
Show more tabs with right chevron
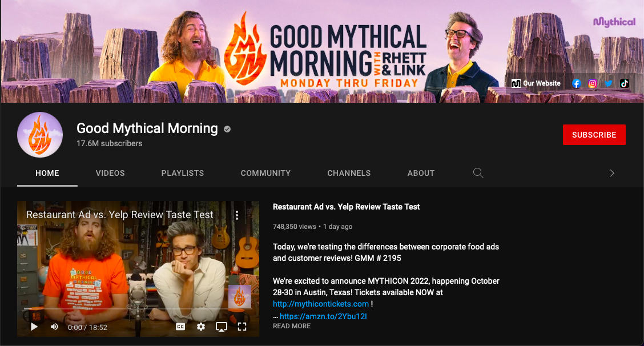(x=611, y=173)
